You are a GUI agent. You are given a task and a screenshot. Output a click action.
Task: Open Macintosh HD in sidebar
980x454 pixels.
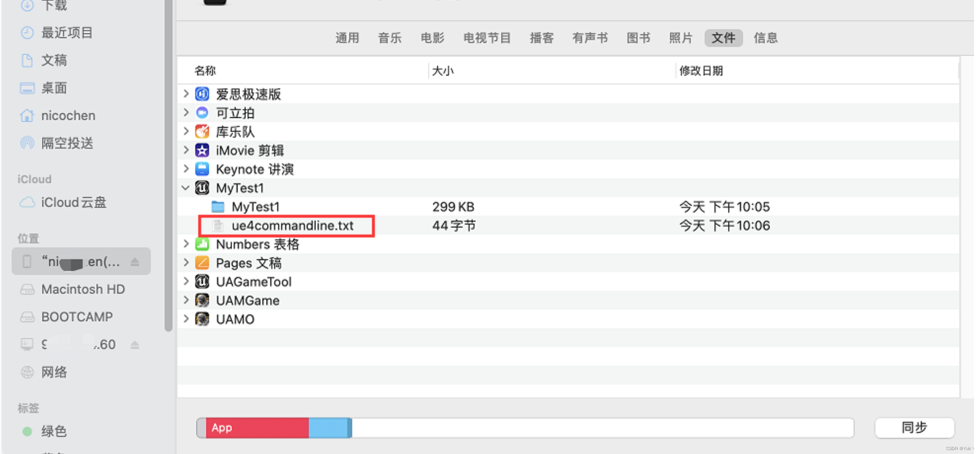coord(83,289)
